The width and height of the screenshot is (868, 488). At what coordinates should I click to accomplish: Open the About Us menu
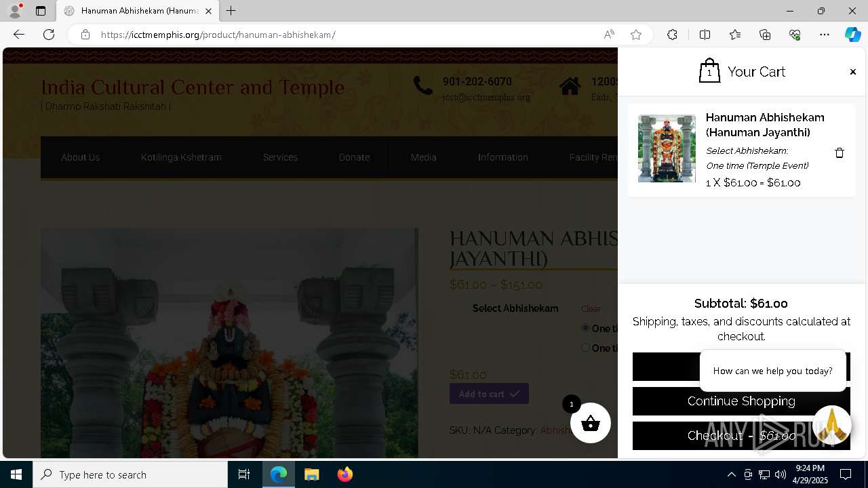[80, 157]
